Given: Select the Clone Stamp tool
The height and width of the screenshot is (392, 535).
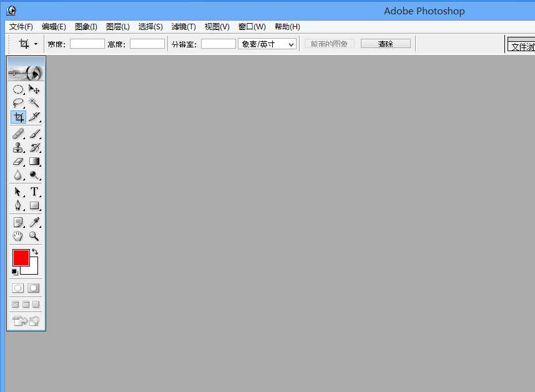Looking at the screenshot, I should pyautogui.click(x=18, y=147).
